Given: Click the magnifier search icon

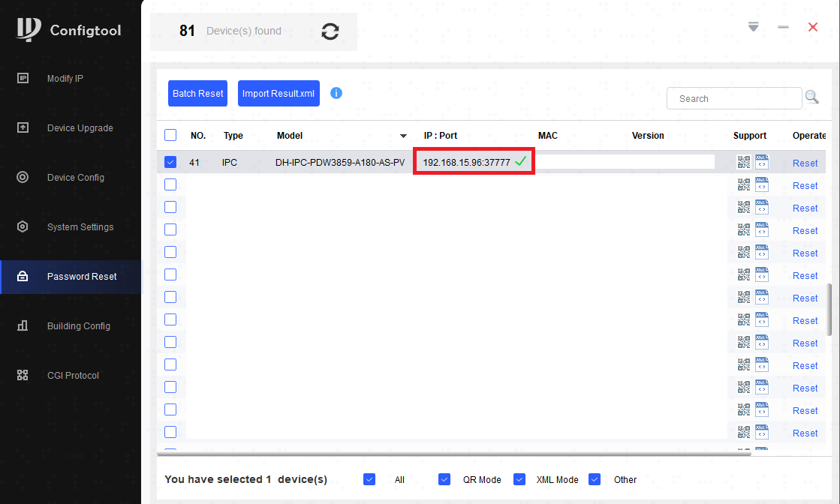Looking at the screenshot, I should pos(811,97).
